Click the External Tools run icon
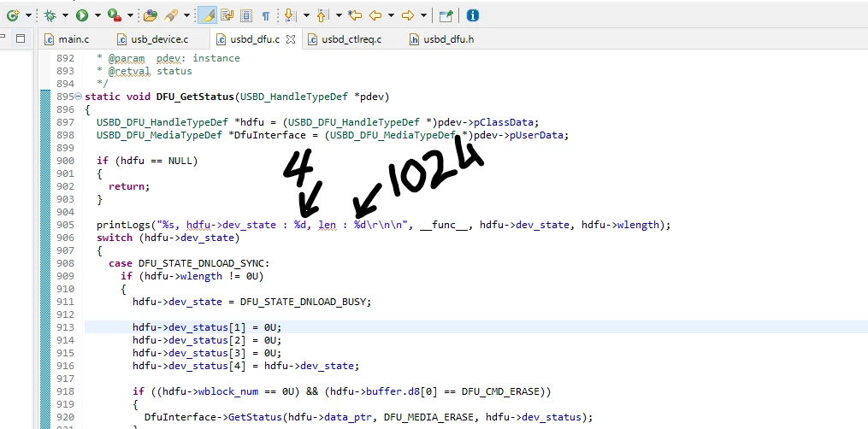 [x=114, y=15]
